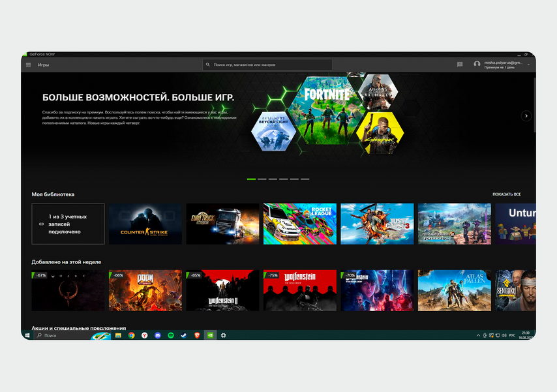Open the Quake tile with -67% discount
This screenshot has width=557, height=392.
click(x=68, y=290)
